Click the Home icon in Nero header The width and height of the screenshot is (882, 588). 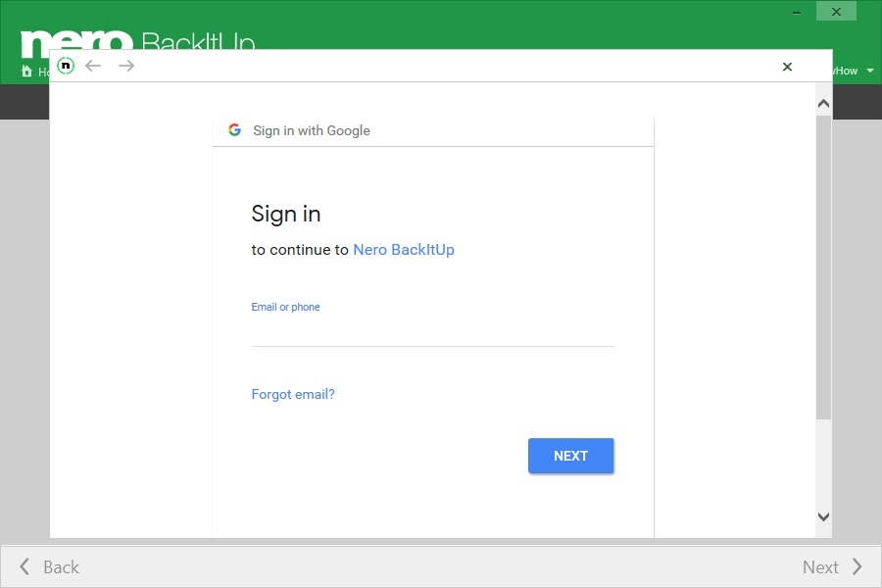pos(26,71)
